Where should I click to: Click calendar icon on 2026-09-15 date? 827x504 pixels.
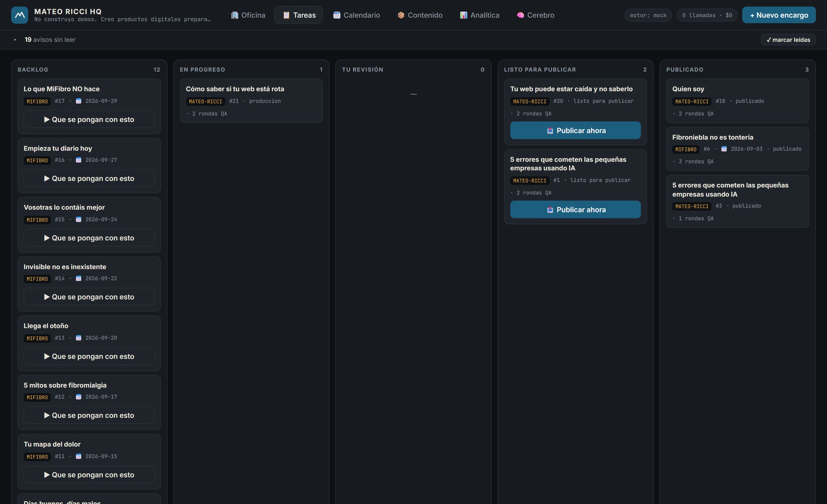[x=79, y=457]
